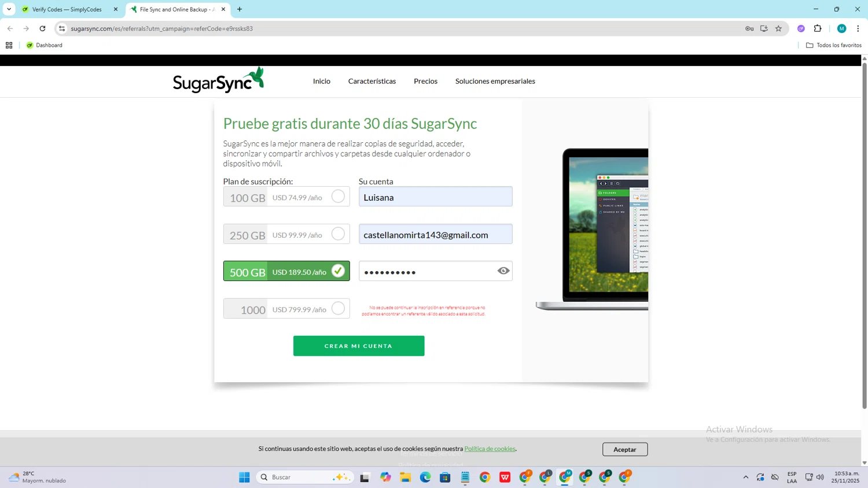The width and height of the screenshot is (868, 488).
Task: Click the install app icon in address bar
Action: tap(764, 28)
